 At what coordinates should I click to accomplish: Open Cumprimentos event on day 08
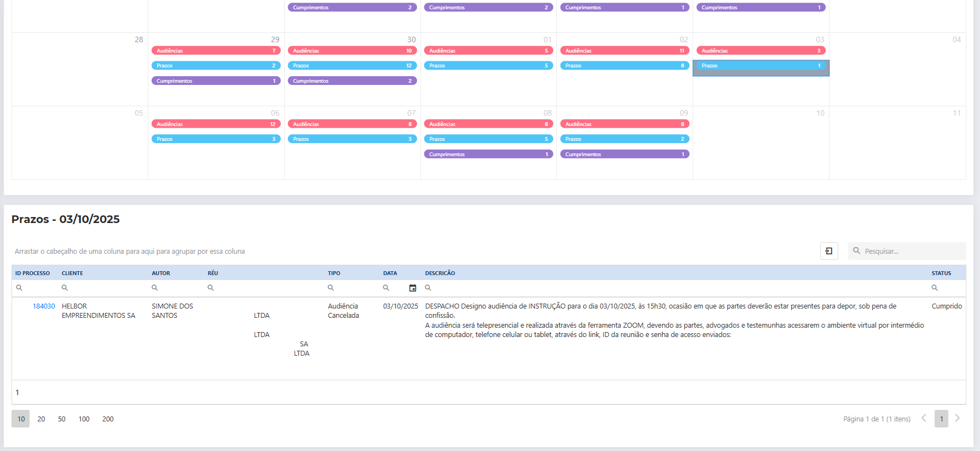(488, 155)
